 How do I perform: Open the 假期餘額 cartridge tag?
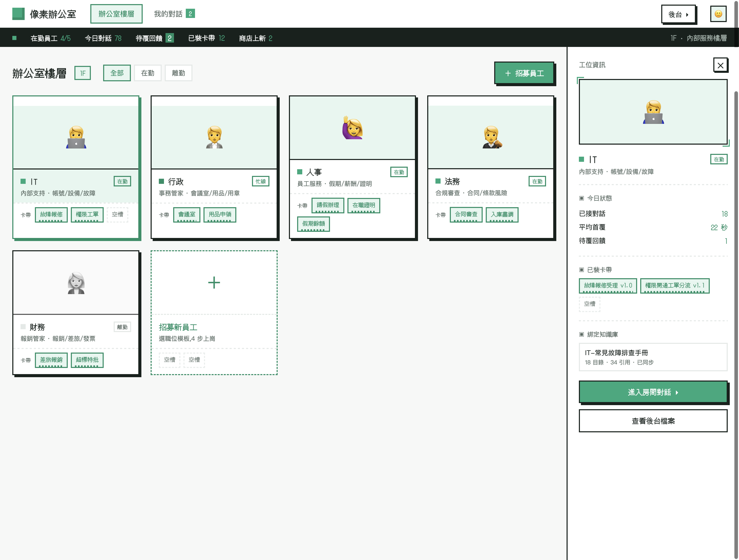point(313,224)
